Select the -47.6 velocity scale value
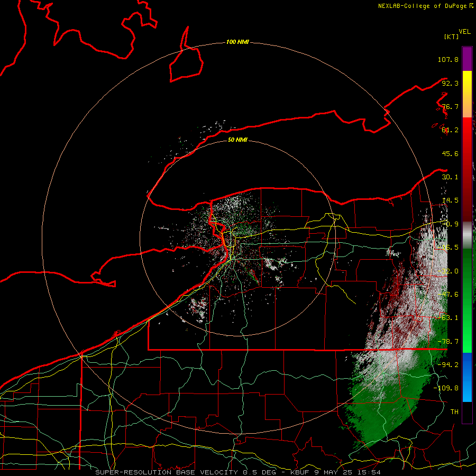476x476 pixels. tap(448, 295)
